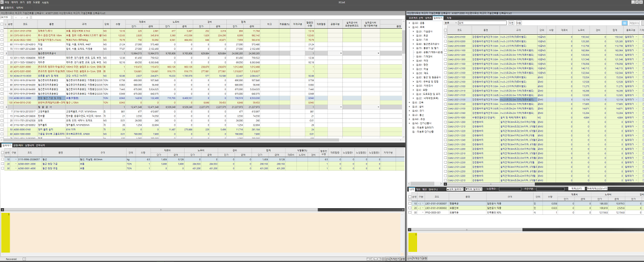
Task: Click the previous-result button right of the search field
Action: click(511, 23)
